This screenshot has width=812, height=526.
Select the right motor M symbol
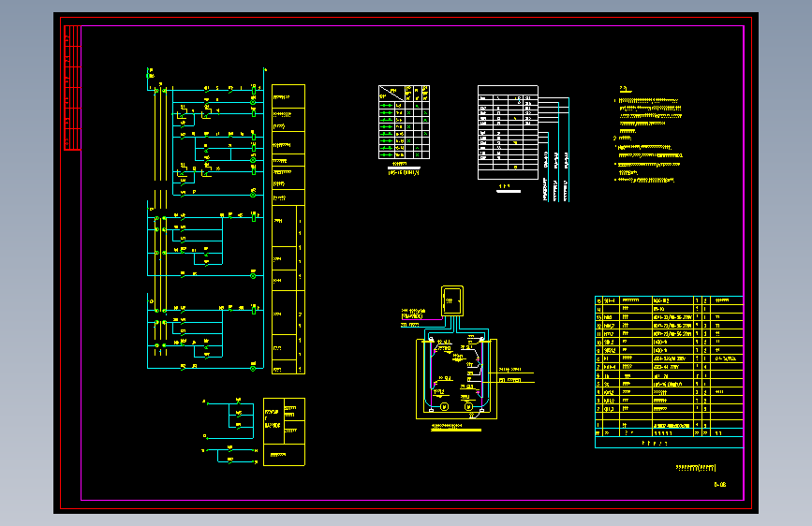(468, 407)
